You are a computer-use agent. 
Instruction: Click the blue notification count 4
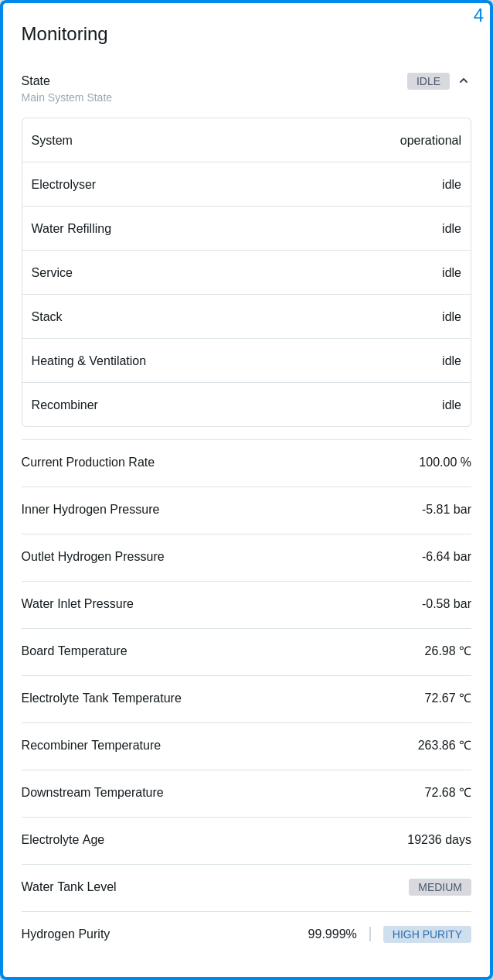tap(478, 15)
